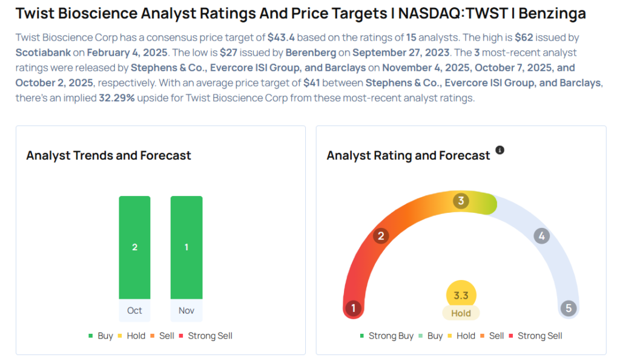Click gauge marker number 5
The width and height of the screenshot is (620, 364).
click(568, 308)
